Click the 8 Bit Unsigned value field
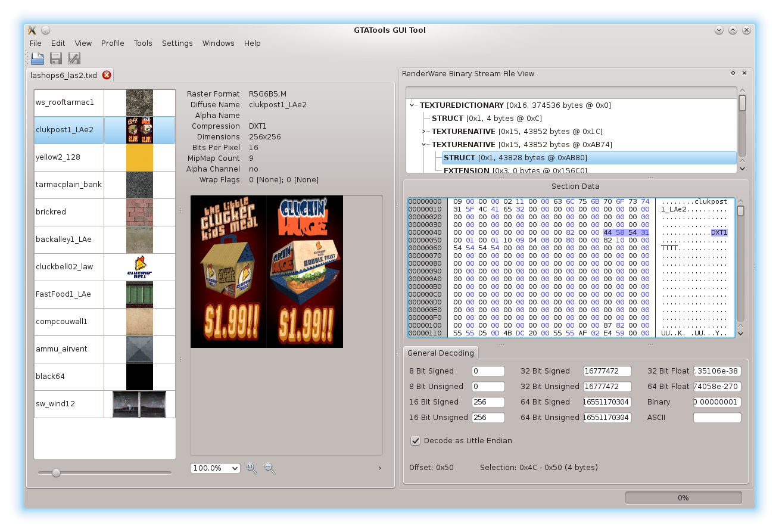Viewport: 779px width, 532px height. [x=488, y=387]
